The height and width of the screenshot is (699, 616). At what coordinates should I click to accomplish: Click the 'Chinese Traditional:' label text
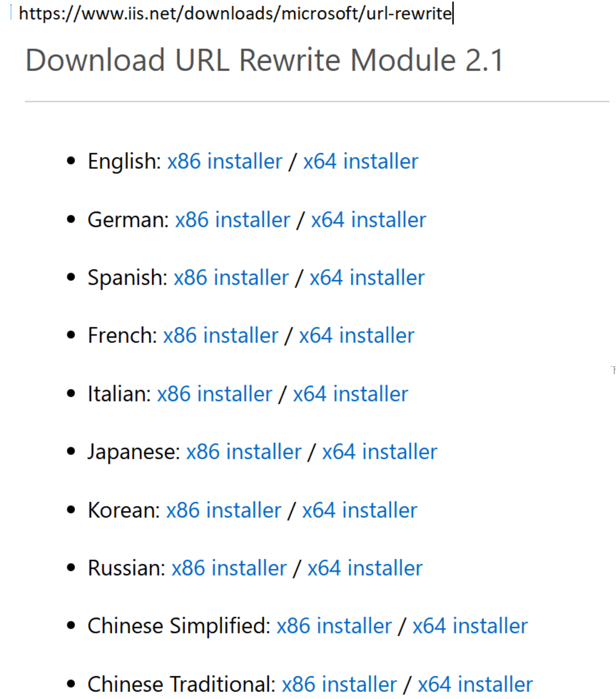[x=182, y=684]
